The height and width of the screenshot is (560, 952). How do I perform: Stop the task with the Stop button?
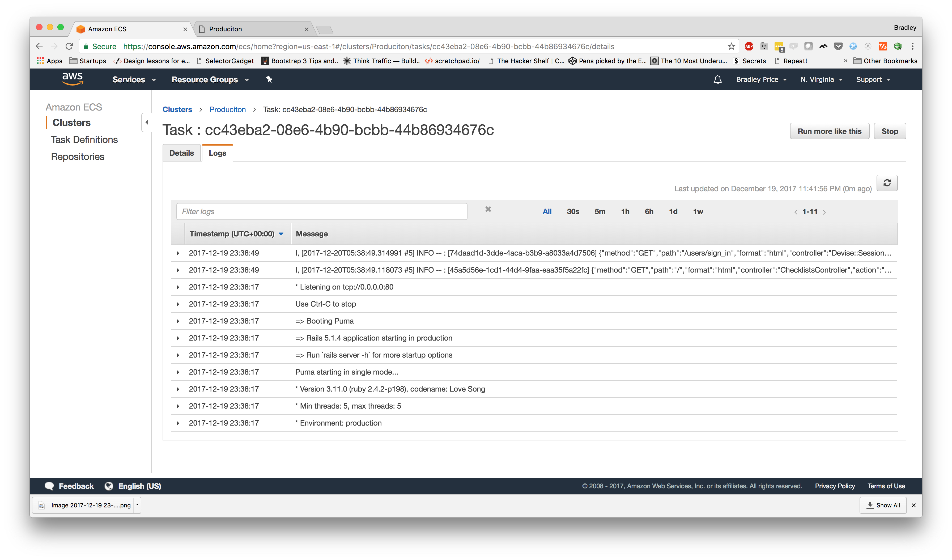pos(890,131)
